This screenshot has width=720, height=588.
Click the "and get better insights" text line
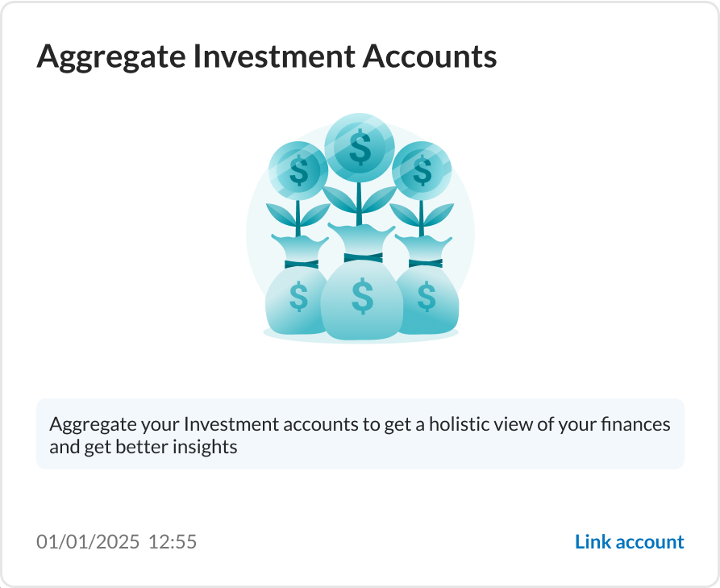pos(144,447)
